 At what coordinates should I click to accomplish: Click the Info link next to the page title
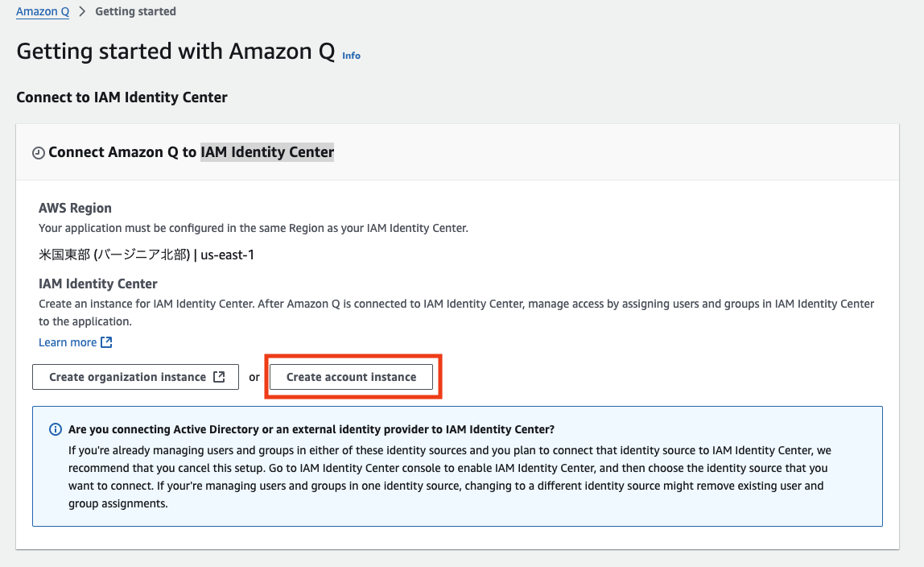pyautogui.click(x=351, y=55)
